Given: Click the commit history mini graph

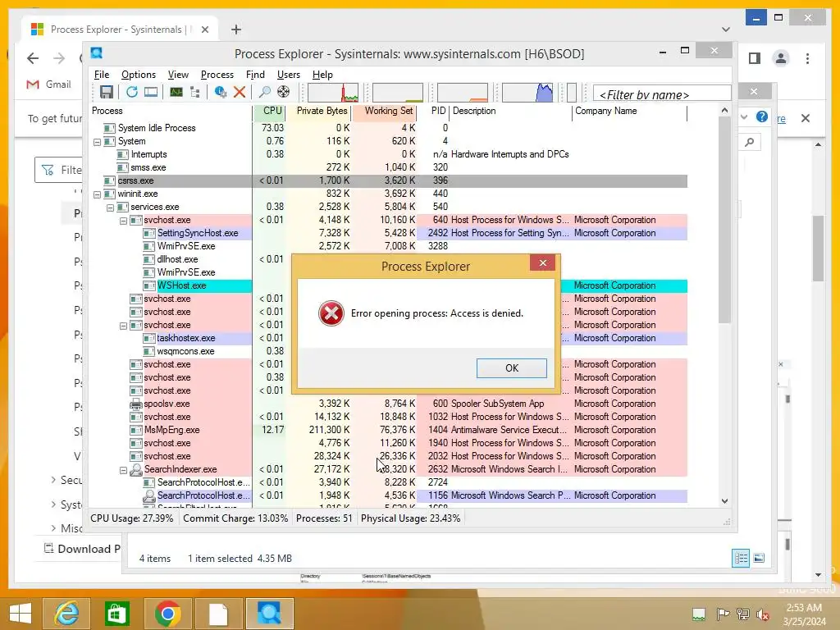Looking at the screenshot, I should click(398, 92).
